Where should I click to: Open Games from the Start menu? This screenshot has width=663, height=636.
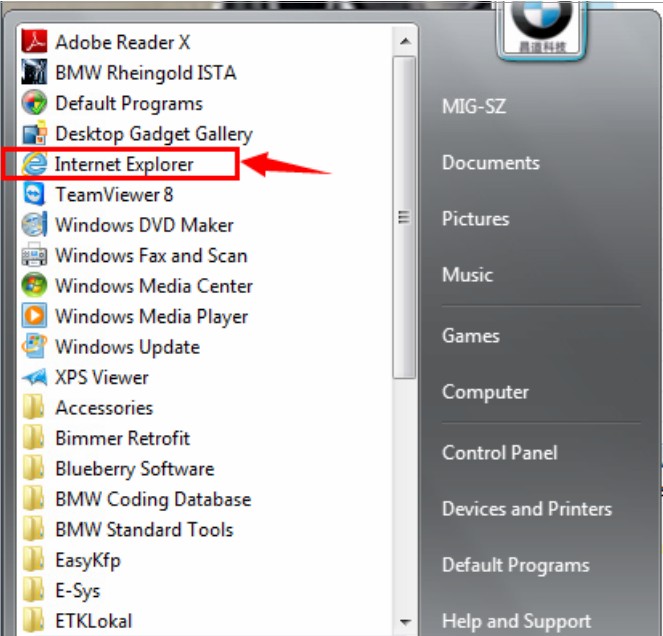[x=471, y=336]
